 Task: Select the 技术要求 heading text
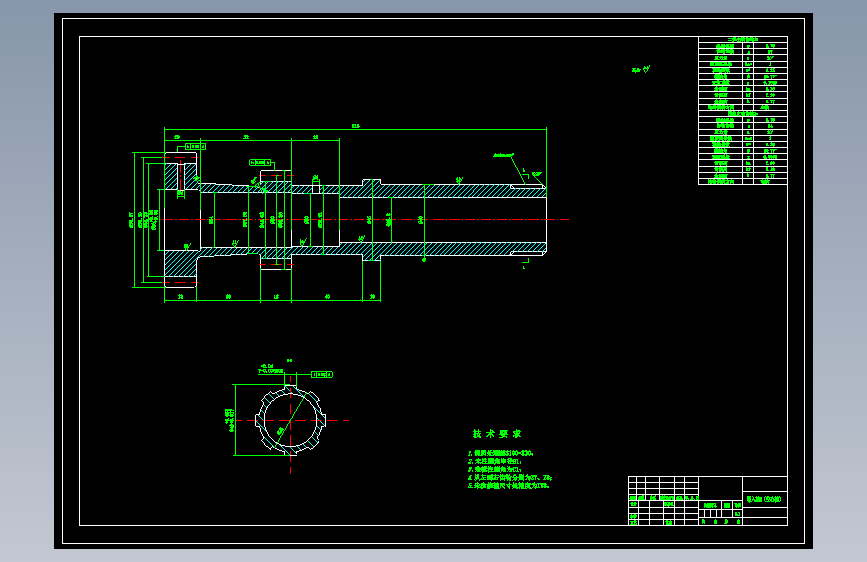[497, 434]
